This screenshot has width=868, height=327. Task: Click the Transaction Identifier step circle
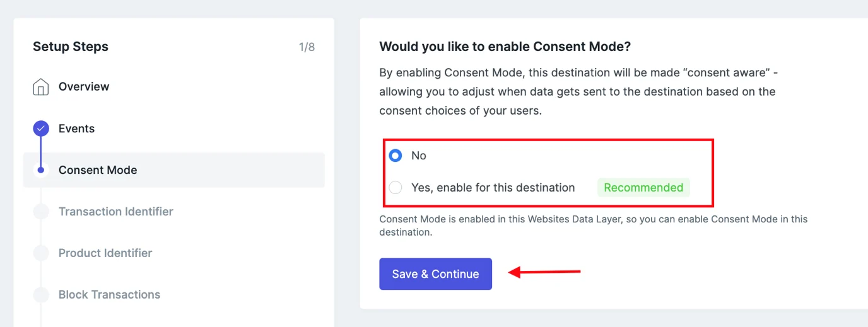[x=41, y=212]
